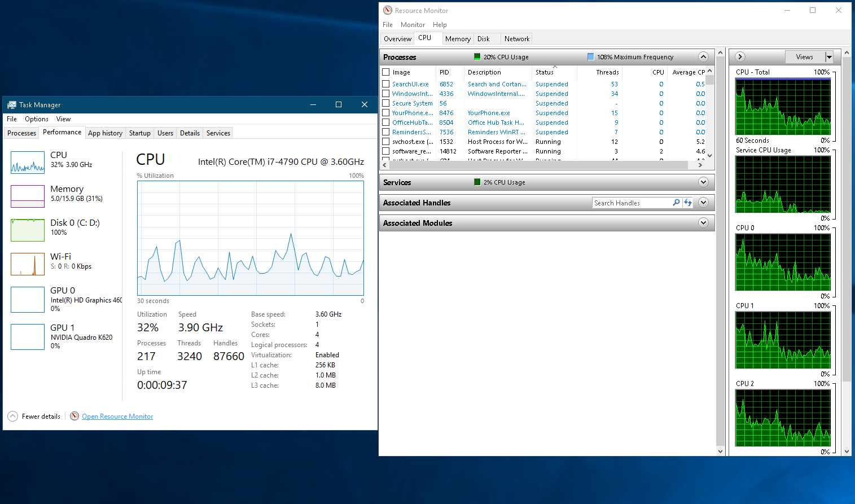This screenshot has width=855, height=504.
Task: Check the WindowsInt... process checkbox
Action: click(386, 94)
